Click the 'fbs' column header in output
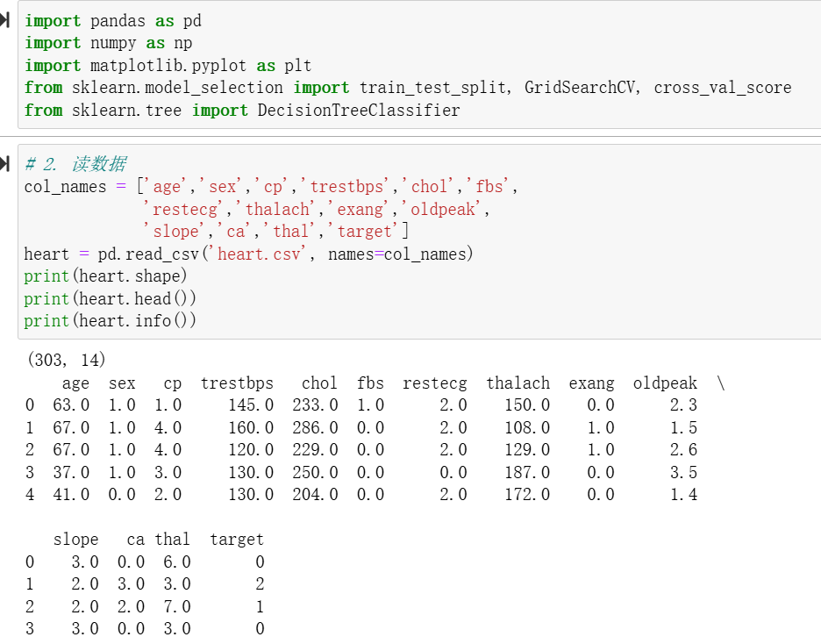Screen dimensions: 821x644 (x=370, y=383)
